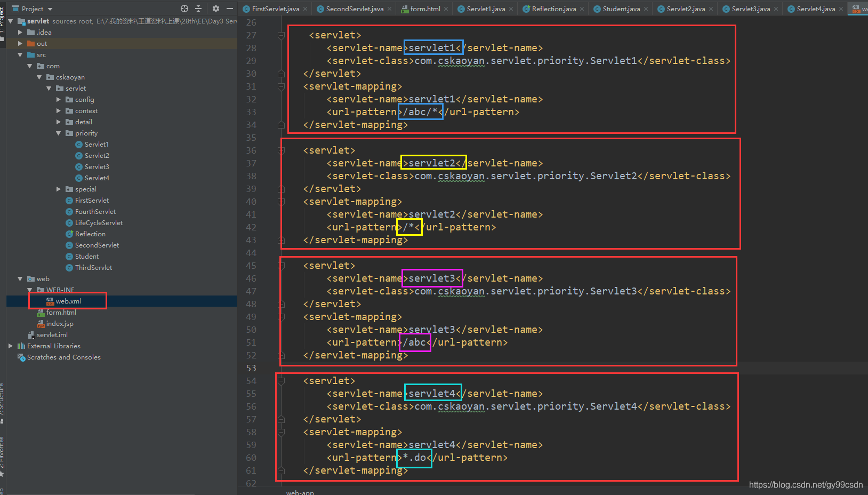Fold the servlet-mapping tag at line 58
Screen dimensions: 868x495
(281, 432)
